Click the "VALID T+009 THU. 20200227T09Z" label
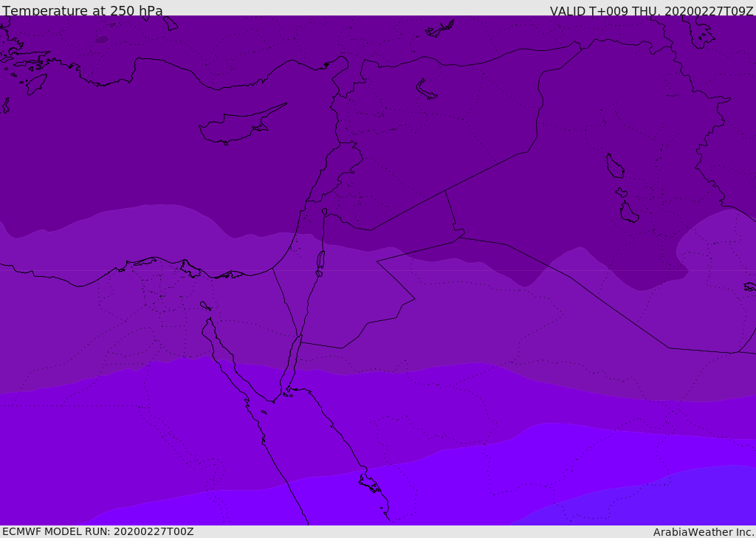 tap(651, 11)
